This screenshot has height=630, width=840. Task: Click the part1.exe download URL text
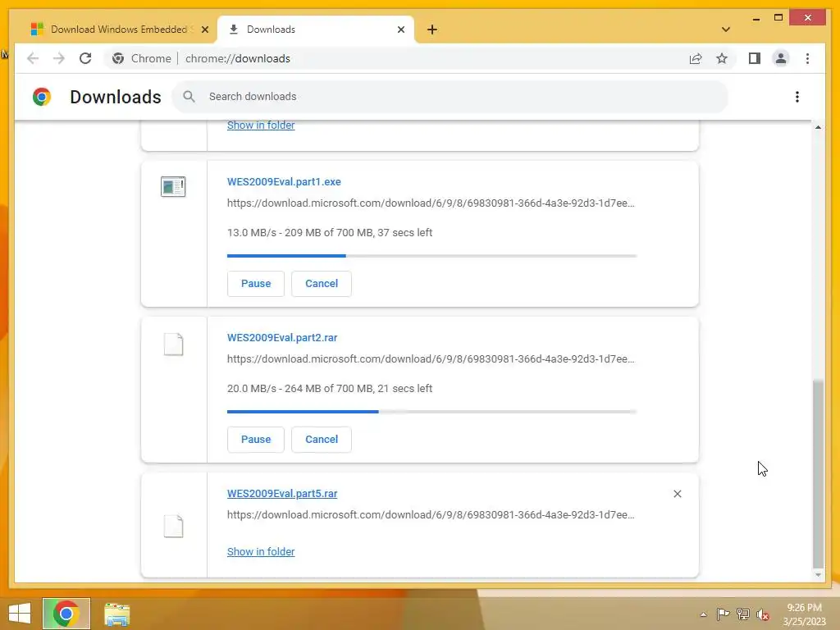(x=431, y=203)
